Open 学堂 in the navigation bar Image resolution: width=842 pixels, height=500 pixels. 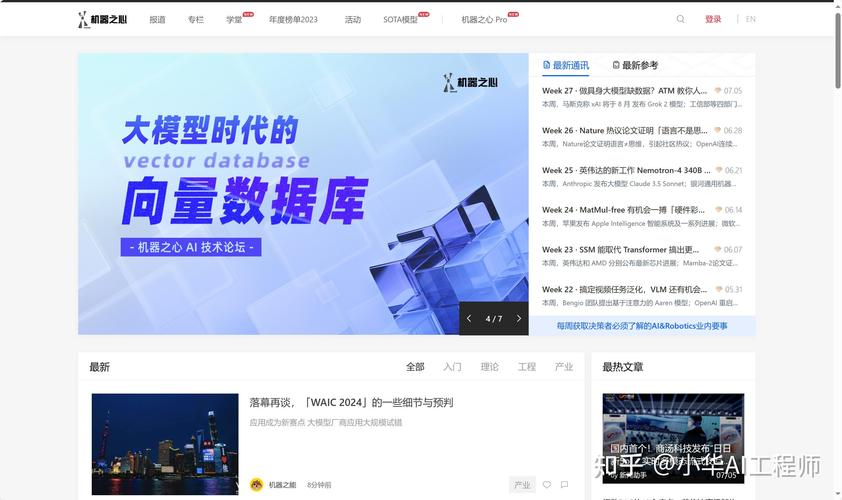tap(234, 19)
